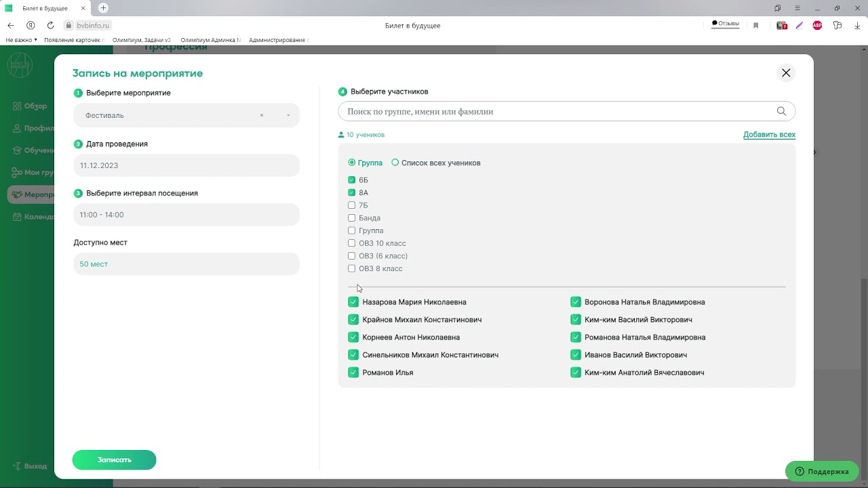The height and width of the screenshot is (488, 868).
Task: Open a new browser tab
Action: click(103, 8)
